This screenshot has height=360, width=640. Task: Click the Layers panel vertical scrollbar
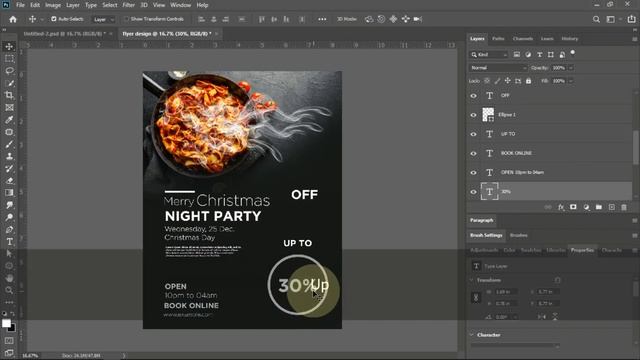pyautogui.click(x=636, y=147)
